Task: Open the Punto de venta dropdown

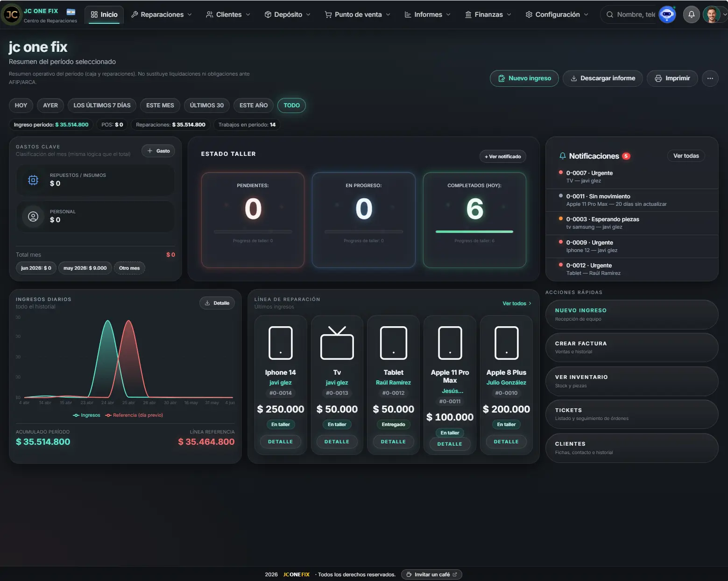Action: pyautogui.click(x=358, y=14)
